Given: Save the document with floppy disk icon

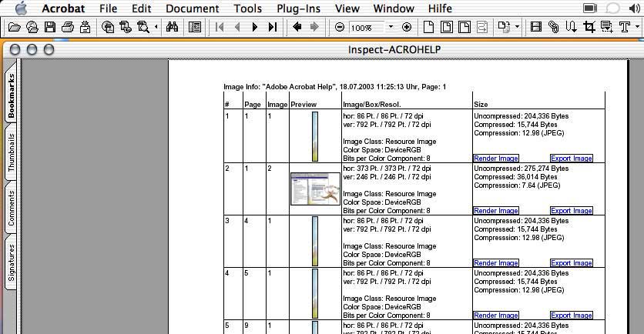Looking at the screenshot, I should pos(50,27).
